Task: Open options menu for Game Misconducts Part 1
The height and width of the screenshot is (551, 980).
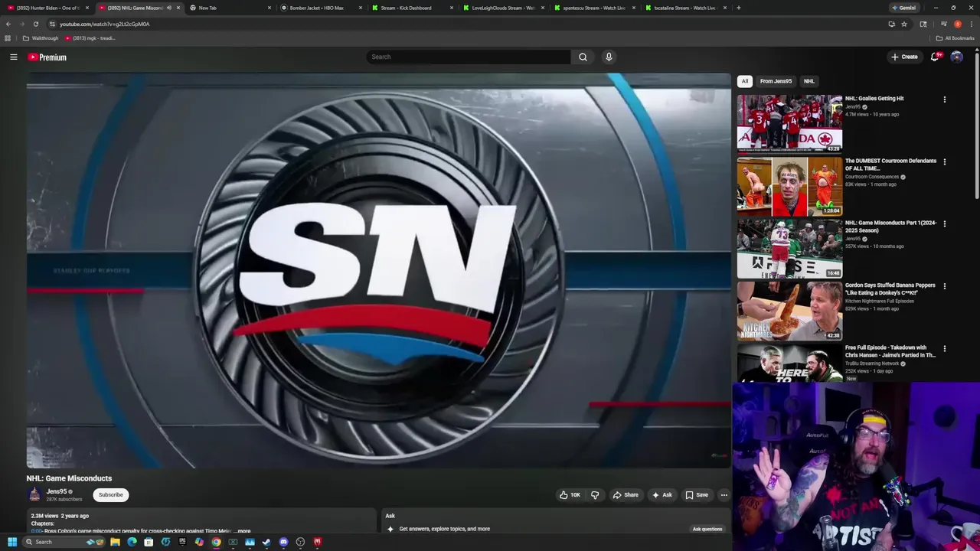Action: coord(944,224)
